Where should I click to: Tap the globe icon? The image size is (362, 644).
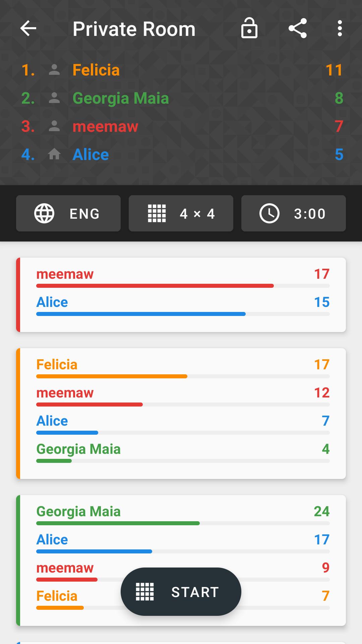tap(44, 213)
